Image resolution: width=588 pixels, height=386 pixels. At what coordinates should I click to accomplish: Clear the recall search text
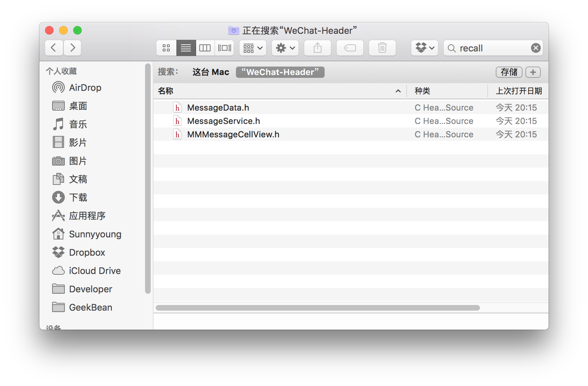(536, 48)
